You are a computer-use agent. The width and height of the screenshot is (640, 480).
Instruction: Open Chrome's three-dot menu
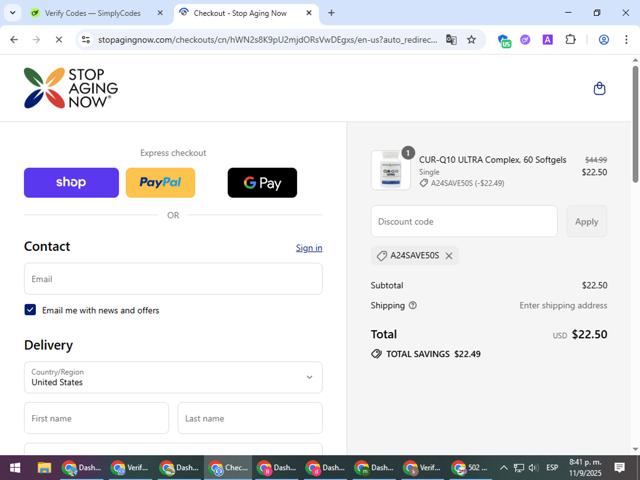(x=626, y=40)
